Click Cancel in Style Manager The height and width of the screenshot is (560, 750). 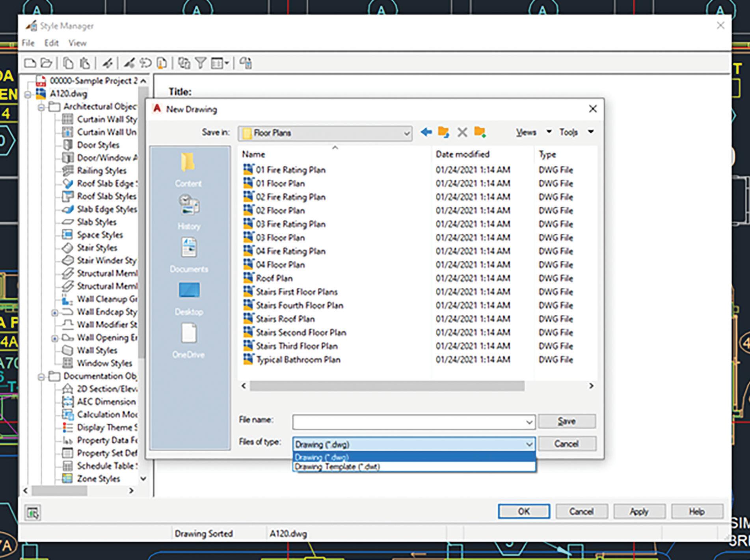pos(581,512)
